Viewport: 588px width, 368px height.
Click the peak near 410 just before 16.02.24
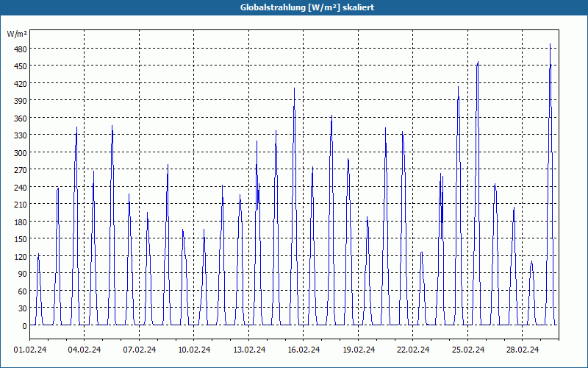pos(295,89)
